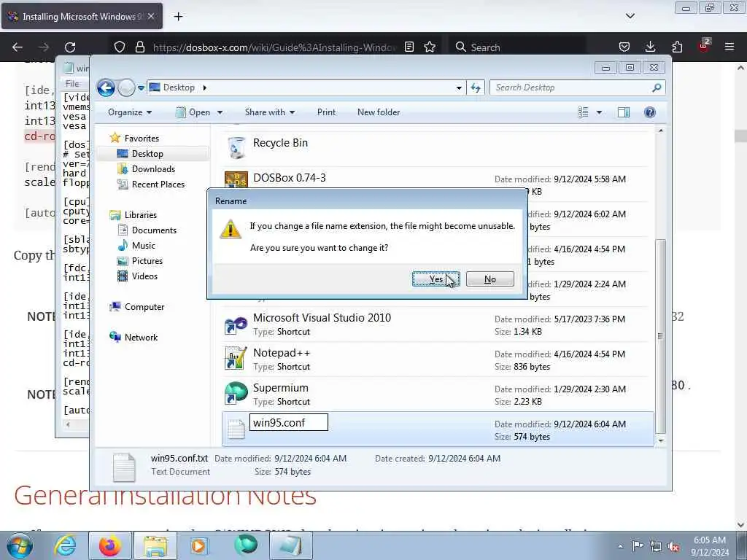Open File menu in Notepad window
747x560 pixels.
pyautogui.click(x=72, y=84)
